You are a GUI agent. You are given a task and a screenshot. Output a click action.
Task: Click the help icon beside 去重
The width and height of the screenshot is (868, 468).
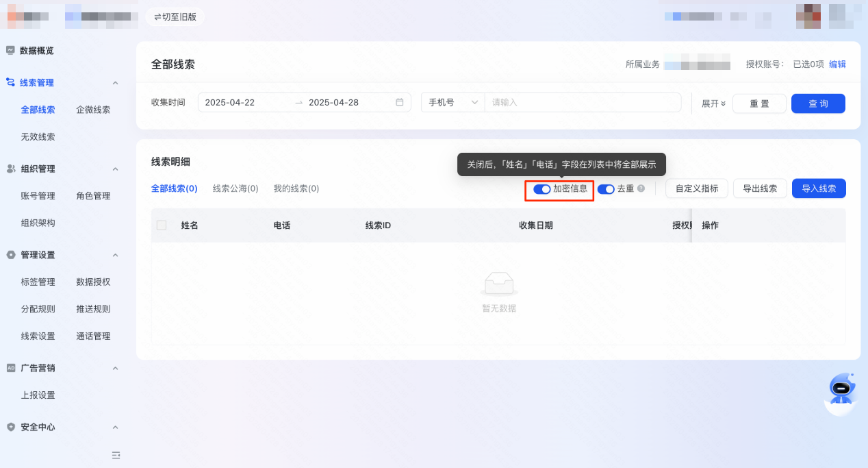pos(641,188)
